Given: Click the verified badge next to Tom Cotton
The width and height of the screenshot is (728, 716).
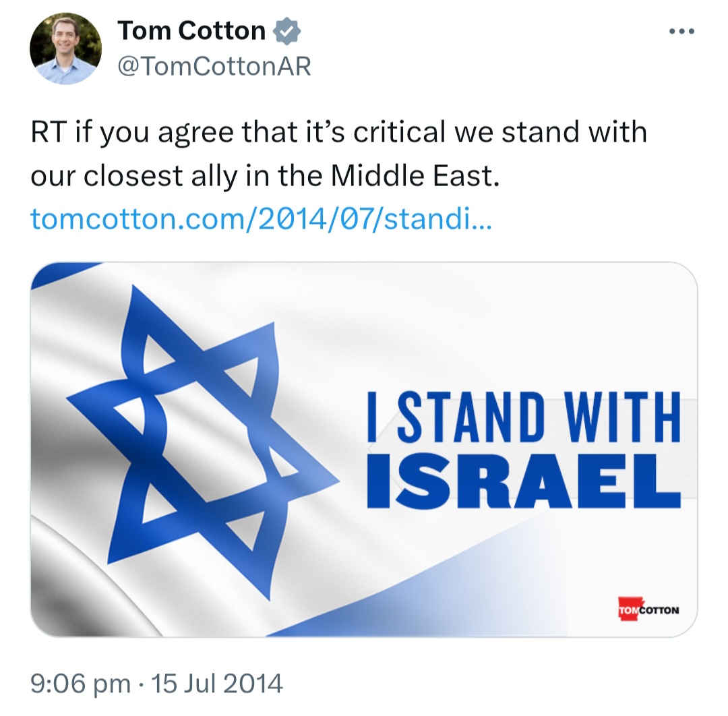Looking at the screenshot, I should (x=286, y=31).
